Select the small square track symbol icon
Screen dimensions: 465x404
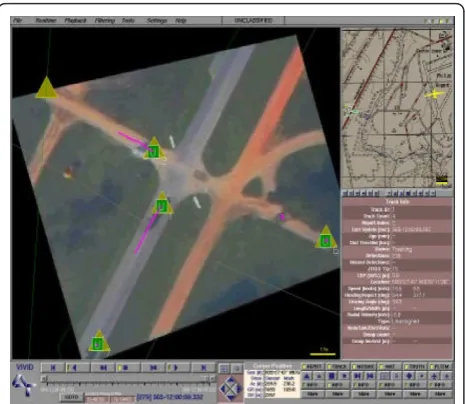click(344, 376)
